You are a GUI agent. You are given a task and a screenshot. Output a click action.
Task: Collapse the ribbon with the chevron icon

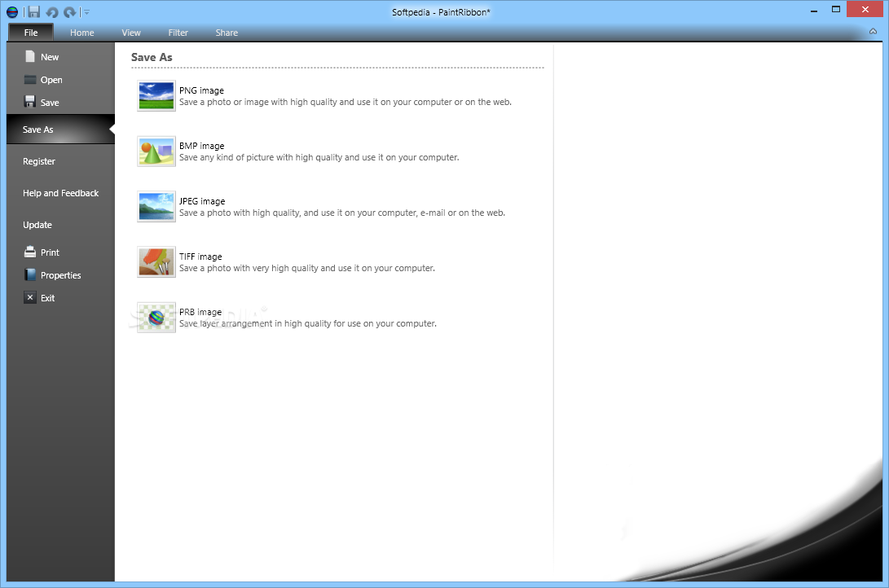tap(874, 32)
